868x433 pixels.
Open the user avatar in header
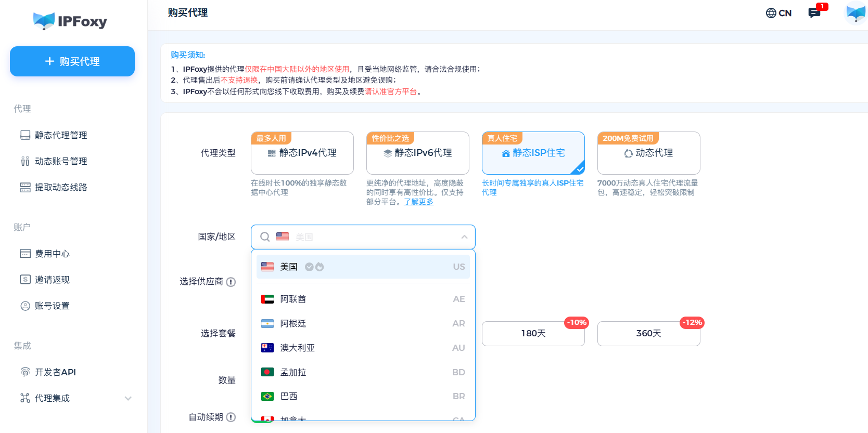[x=856, y=13]
